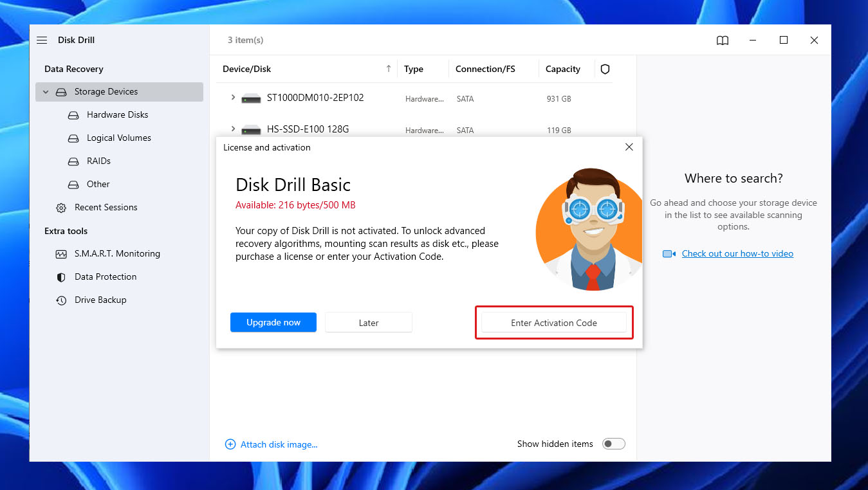The height and width of the screenshot is (490, 868).
Task: Open Data Protection tool
Action: pyautogui.click(x=106, y=277)
